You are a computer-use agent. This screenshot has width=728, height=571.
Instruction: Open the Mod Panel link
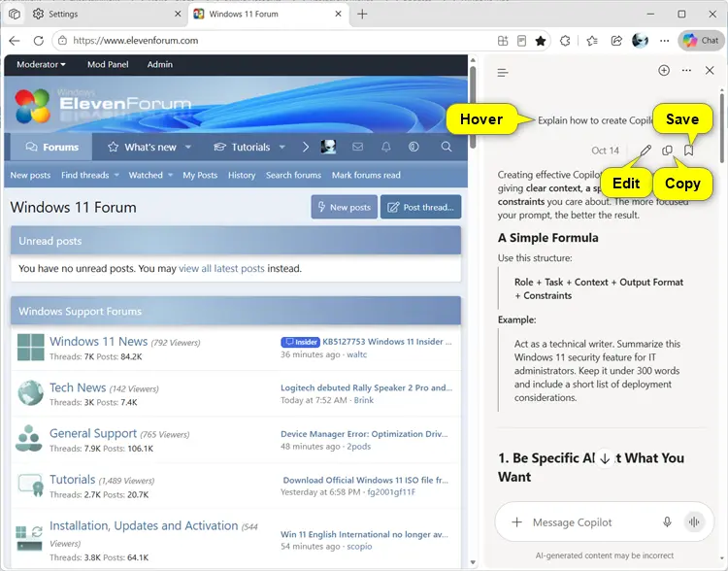click(108, 65)
